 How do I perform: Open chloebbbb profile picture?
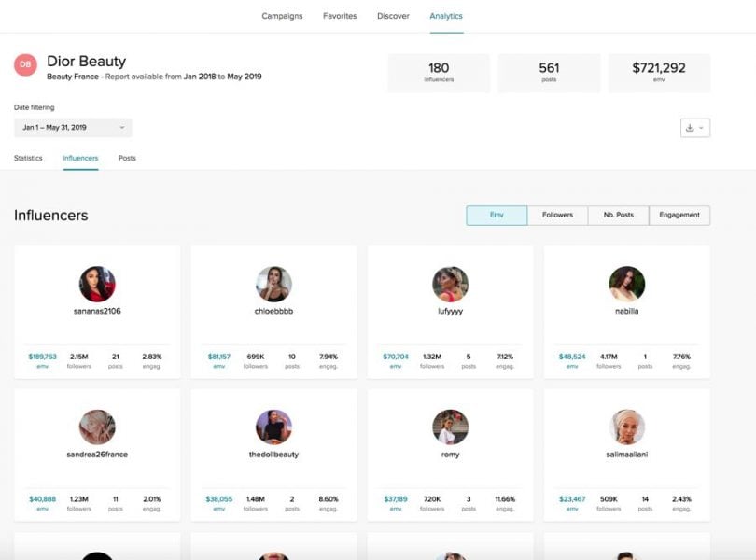(273, 284)
